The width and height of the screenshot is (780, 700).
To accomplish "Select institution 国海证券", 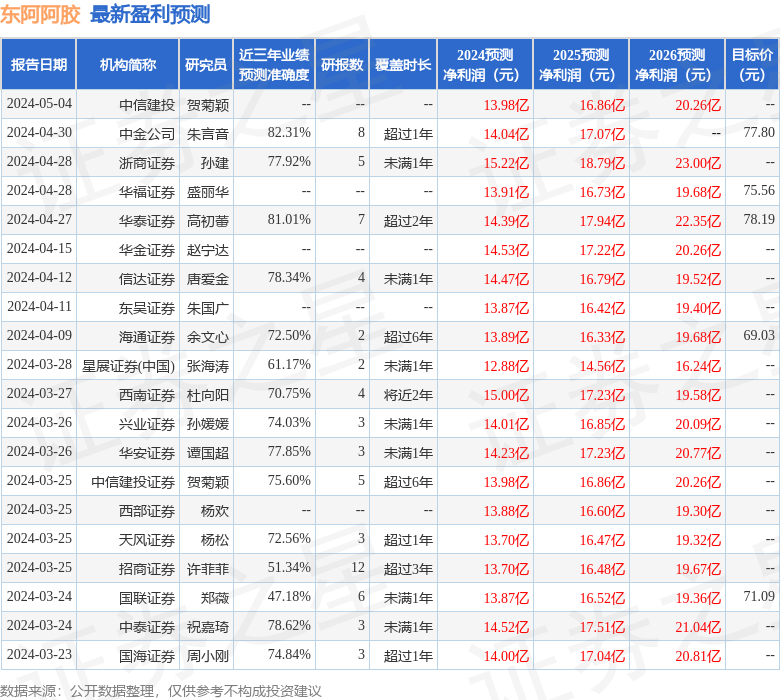I will pyautogui.click(x=147, y=656).
